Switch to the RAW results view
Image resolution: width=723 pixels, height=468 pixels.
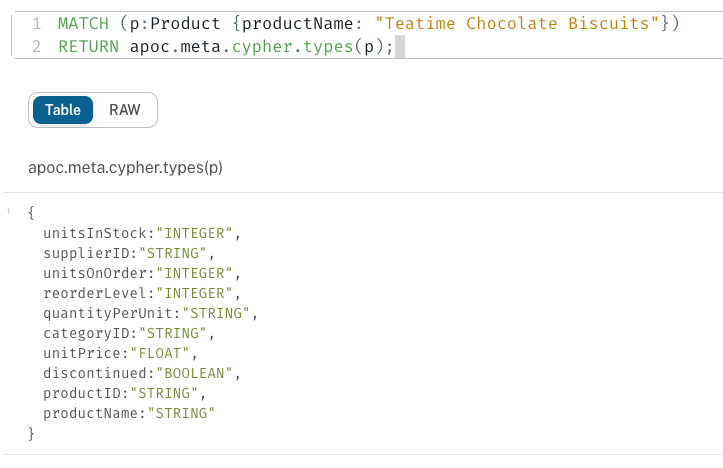point(124,110)
